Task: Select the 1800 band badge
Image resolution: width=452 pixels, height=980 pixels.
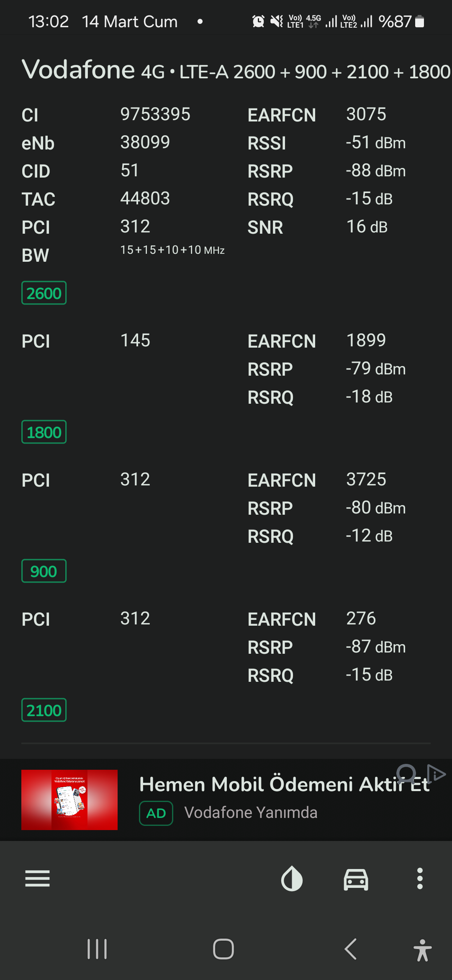Action: [x=44, y=432]
